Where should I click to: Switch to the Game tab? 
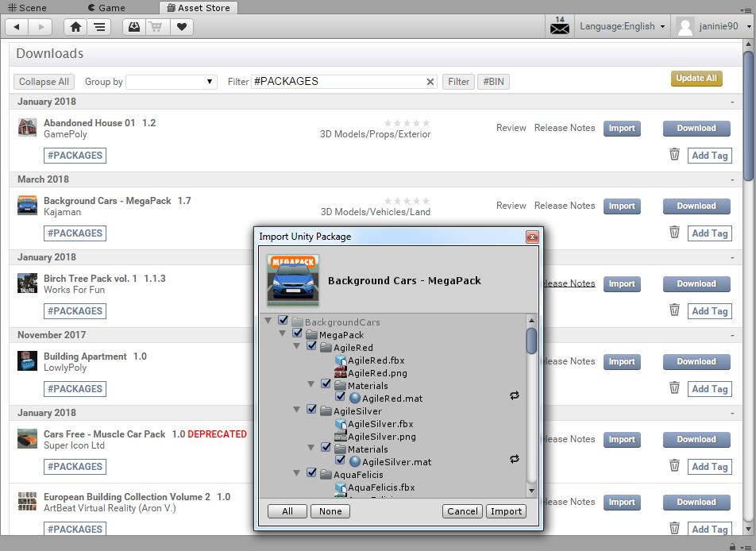[x=106, y=8]
